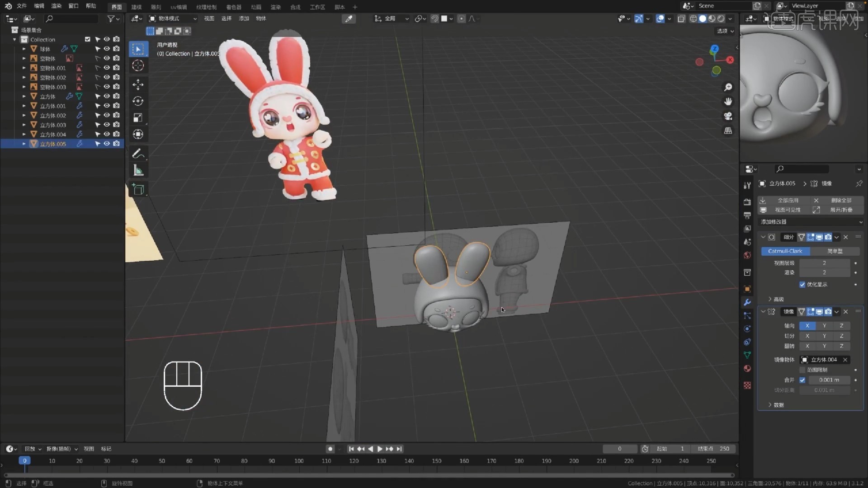Collapse the 细分 modifier panel
This screenshot has height=488, width=868.
click(763, 237)
